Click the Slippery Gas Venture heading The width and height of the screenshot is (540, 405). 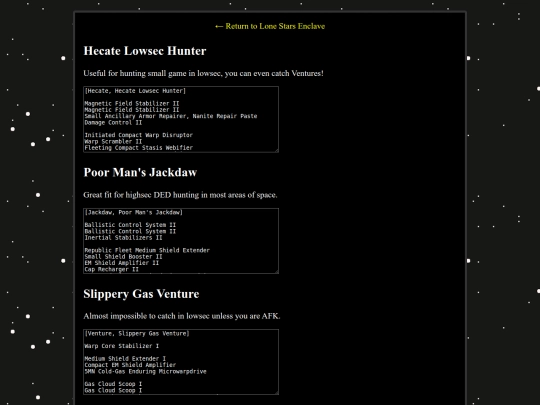click(141, 294)
